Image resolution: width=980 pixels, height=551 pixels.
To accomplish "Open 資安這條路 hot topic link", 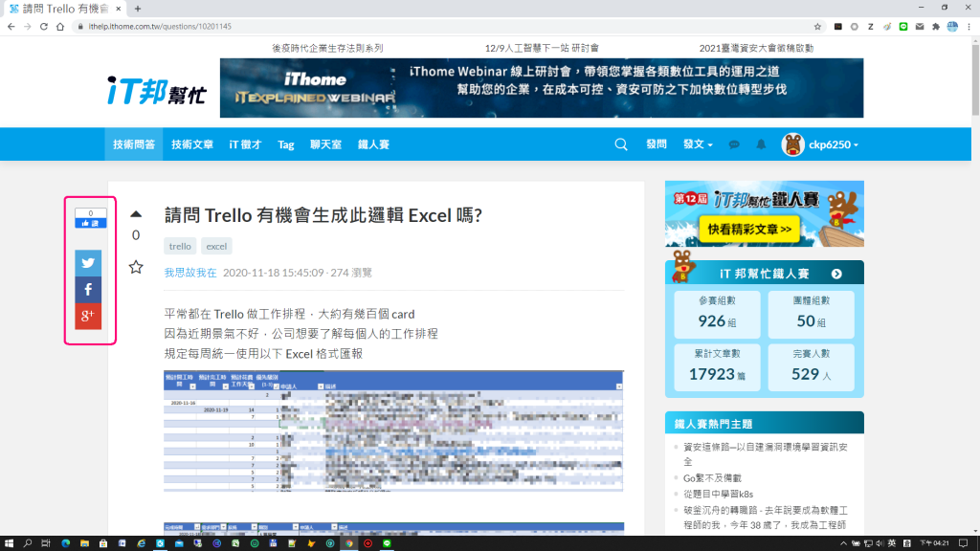I will (x=766, y=454).
